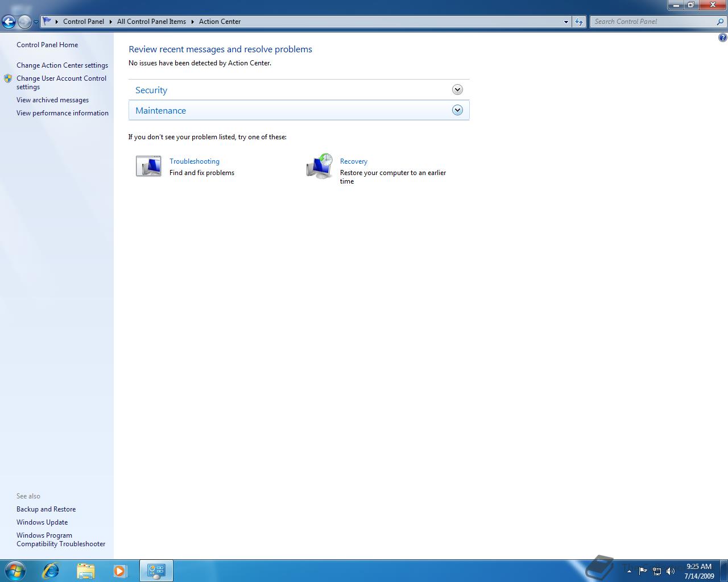The height and width of the screenshot is (582, 728).
Task: Open Change User Account Control settings
Action: 61,82
